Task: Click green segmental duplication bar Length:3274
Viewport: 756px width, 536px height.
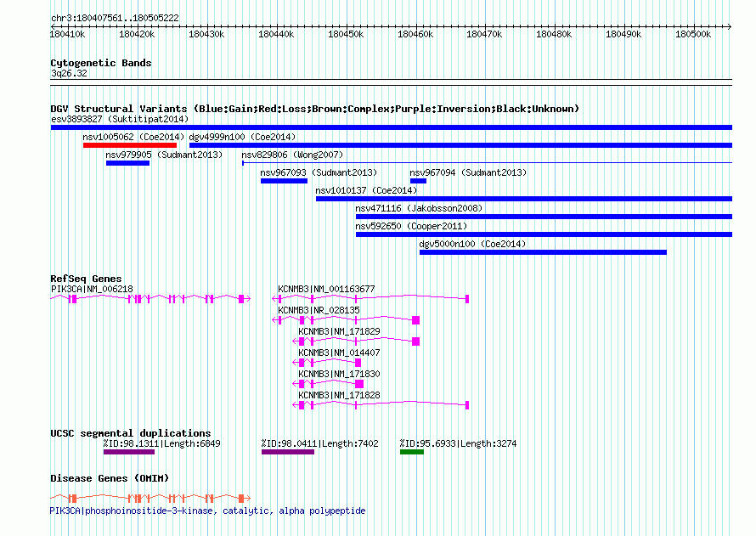Action: tap(412, 452)
